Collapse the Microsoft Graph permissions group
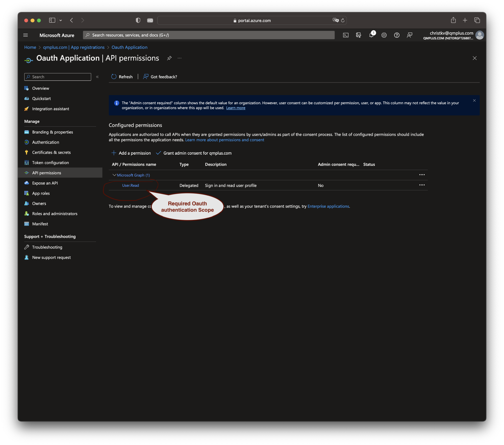 (114, 175)
